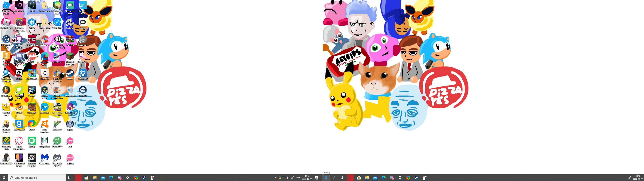Open the OpenRCT2 Launcher shortcut
644x181 pixels.
57,75
